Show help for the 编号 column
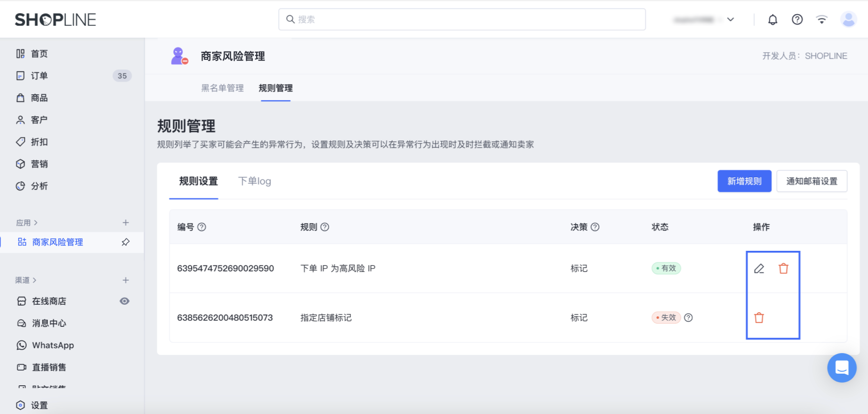This screenshot has width=868, height=414. [x=202, y=227]
